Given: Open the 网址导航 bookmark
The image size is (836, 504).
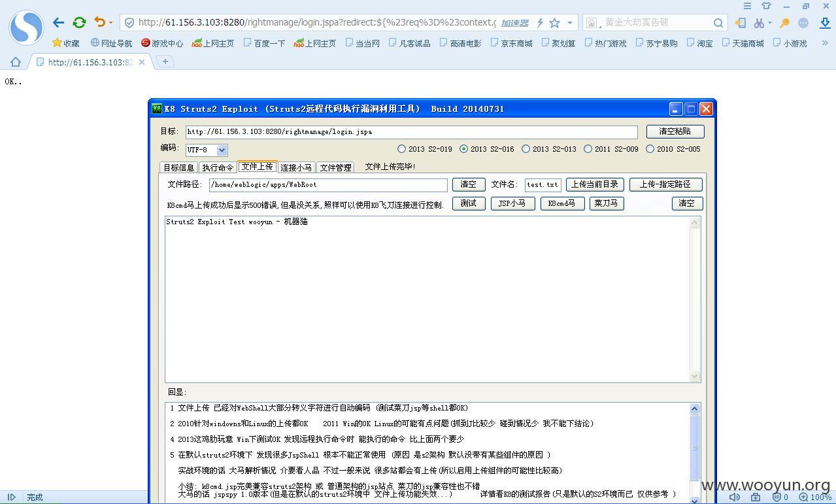Looking at the screenshot, I should 111,43.
